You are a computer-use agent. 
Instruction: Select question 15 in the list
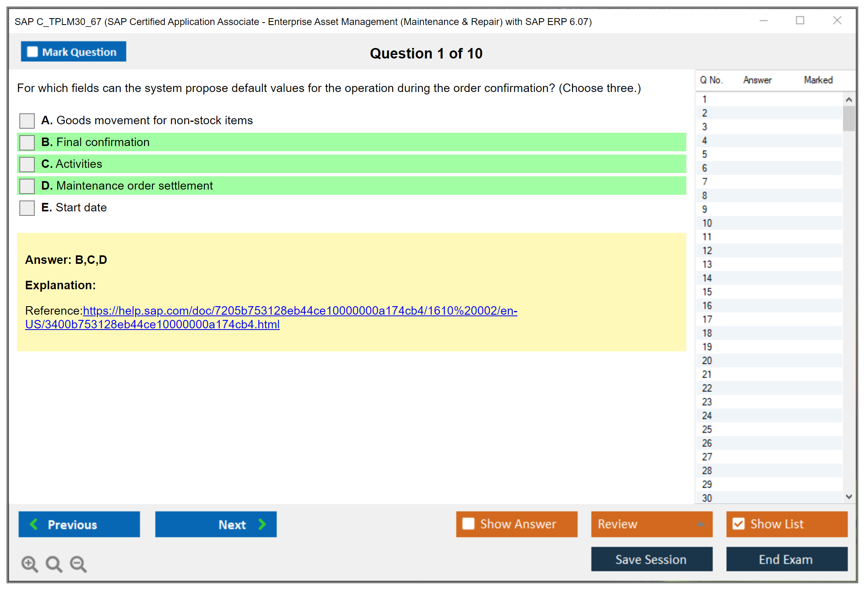point(707,292)
